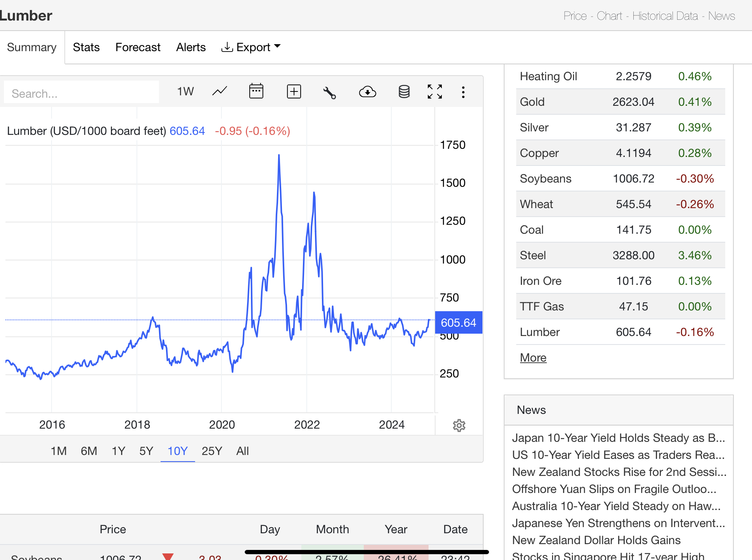Open the Copper commodity row
This screenshot has width=752, height=560.
point(621,153)
